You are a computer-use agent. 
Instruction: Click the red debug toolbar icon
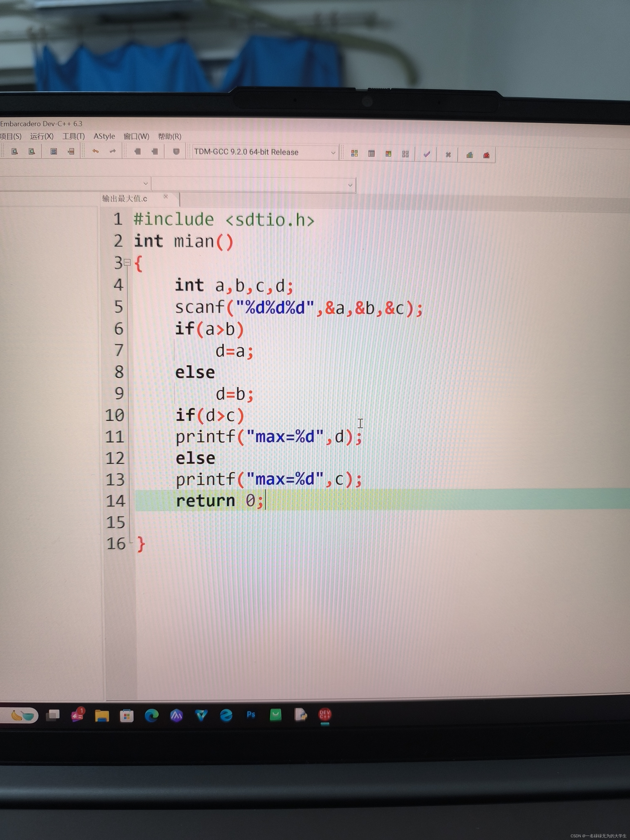486,155
